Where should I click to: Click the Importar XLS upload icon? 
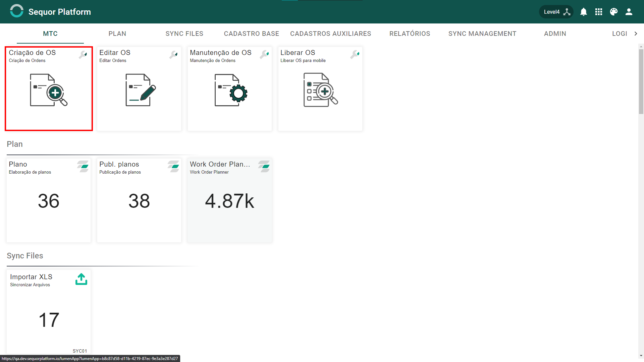click(x=81, y=279)
